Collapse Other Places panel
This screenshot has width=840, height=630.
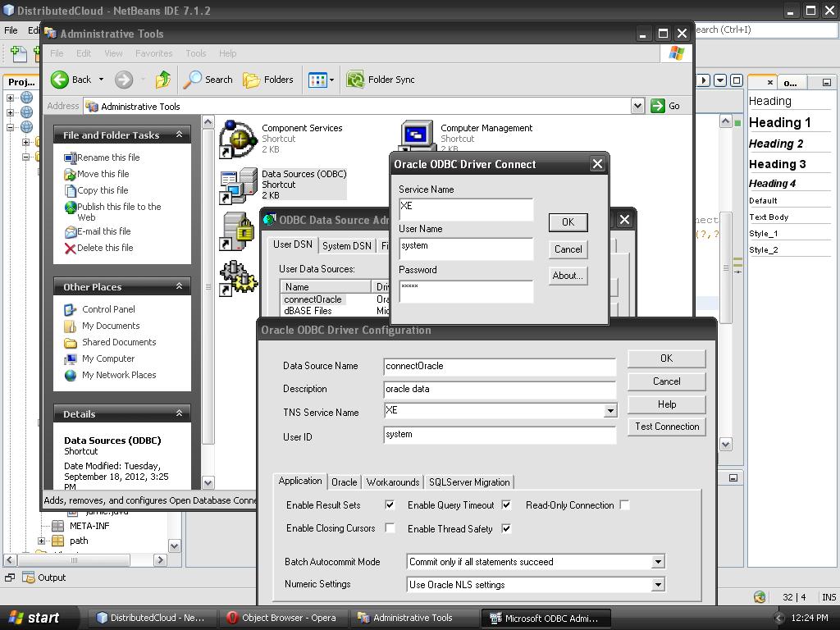(x=180, y=286)
